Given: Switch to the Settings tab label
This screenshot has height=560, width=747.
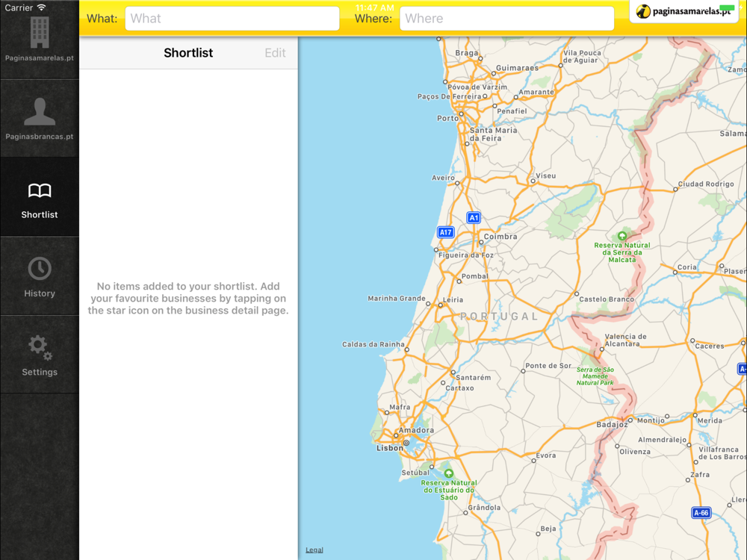Looking at the screenshot, I should [40, 372].
